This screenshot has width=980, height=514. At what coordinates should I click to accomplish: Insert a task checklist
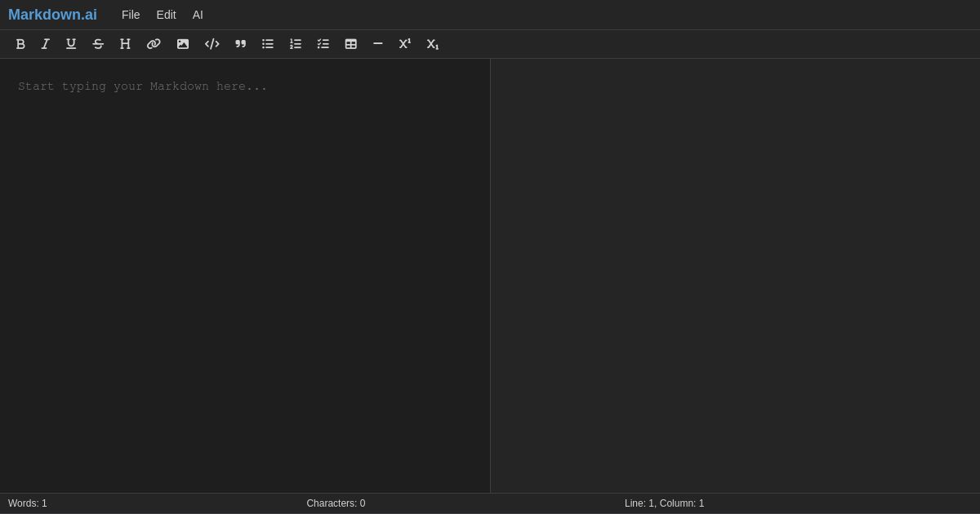point(323,44)
